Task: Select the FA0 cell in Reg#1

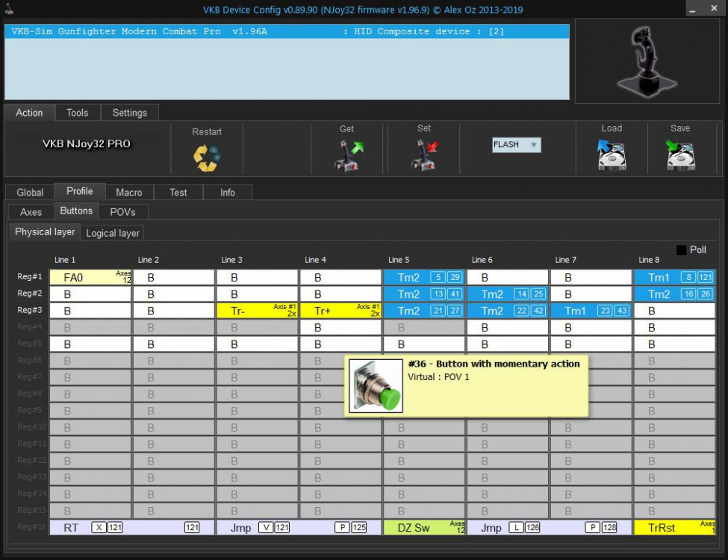Action: (90, 278)
